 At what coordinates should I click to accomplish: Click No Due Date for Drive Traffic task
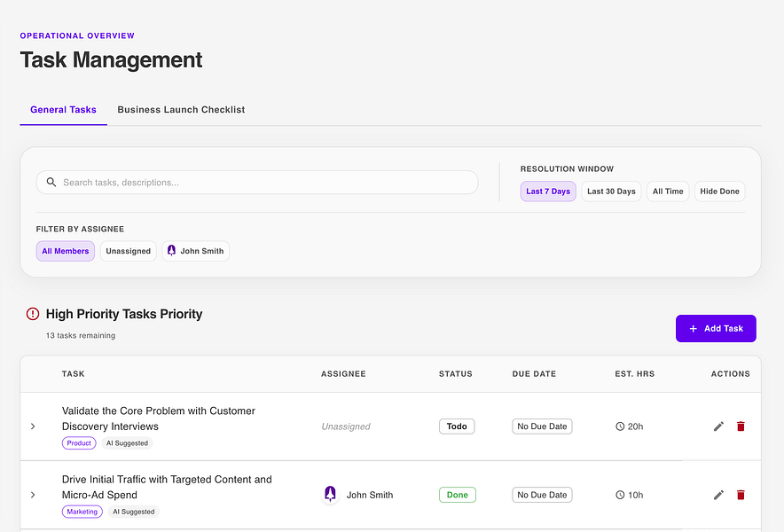(x=542, y=495)
